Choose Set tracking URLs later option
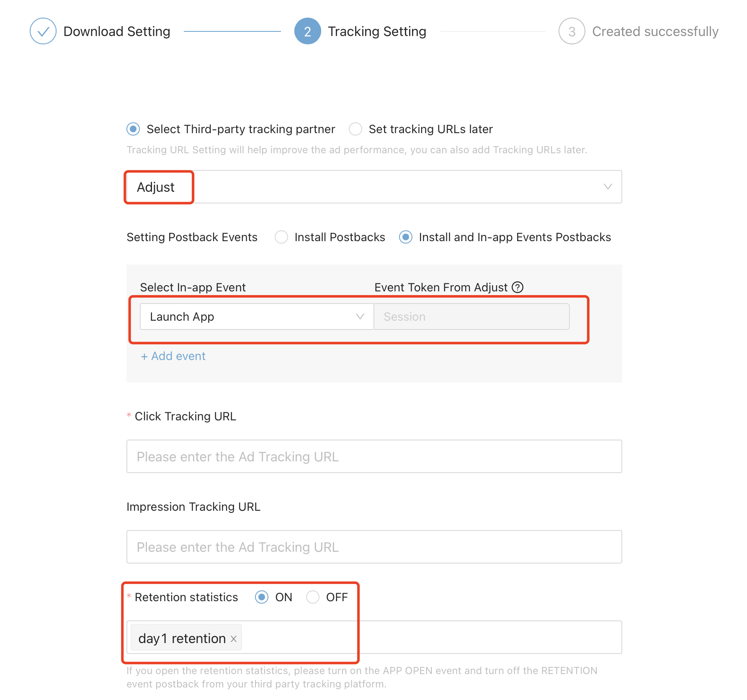This screenshot has width=747, height=700. (355, 129)
